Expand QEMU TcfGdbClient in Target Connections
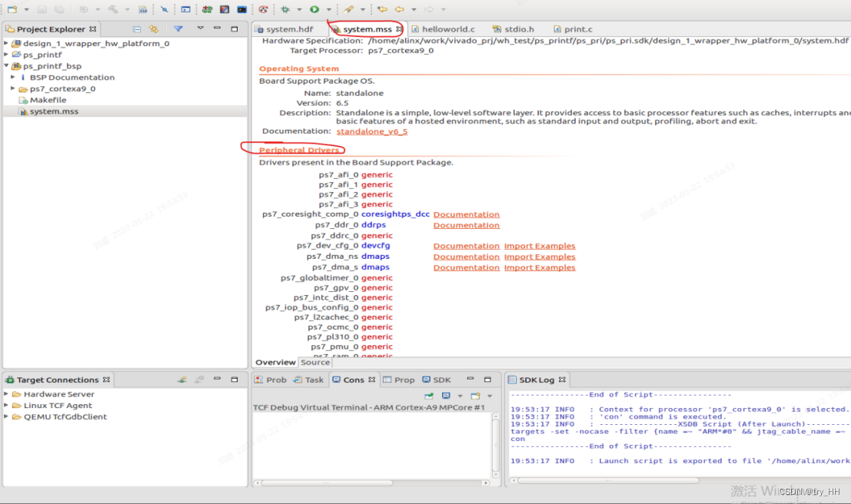 pyautogui.click(x=6, y=416)
